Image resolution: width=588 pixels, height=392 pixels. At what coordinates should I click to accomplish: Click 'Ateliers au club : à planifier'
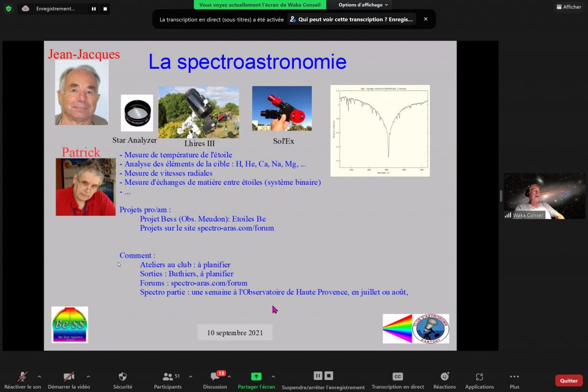click(185, 265)
